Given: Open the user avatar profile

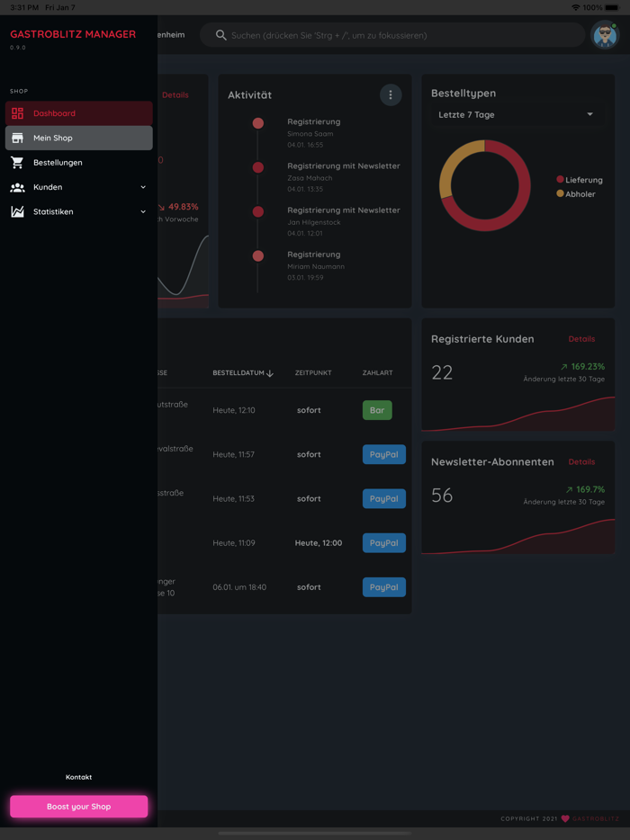Looking at the screenshot, I should [605, 35].
